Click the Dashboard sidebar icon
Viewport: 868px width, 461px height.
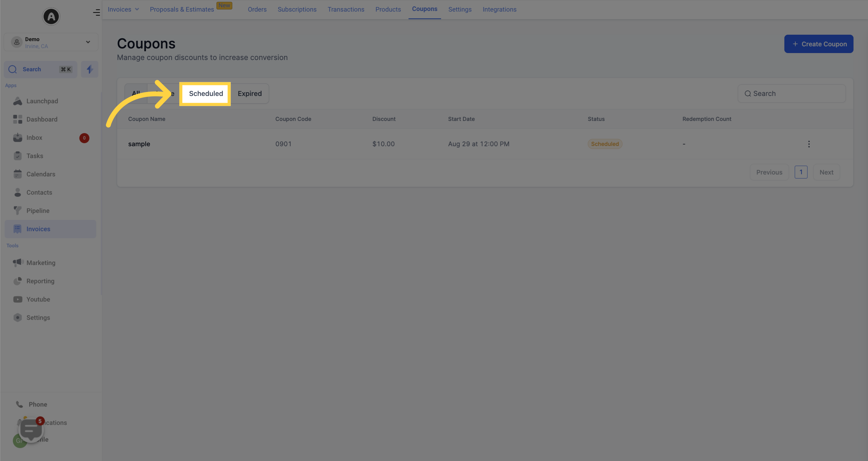(17, 119)
